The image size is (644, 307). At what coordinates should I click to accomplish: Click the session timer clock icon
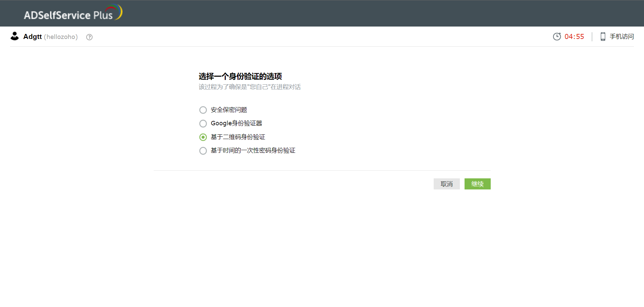(557, 37)
